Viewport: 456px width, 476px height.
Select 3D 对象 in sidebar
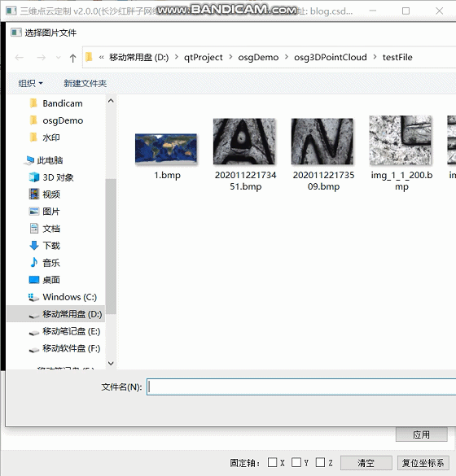tap(51, 177)
